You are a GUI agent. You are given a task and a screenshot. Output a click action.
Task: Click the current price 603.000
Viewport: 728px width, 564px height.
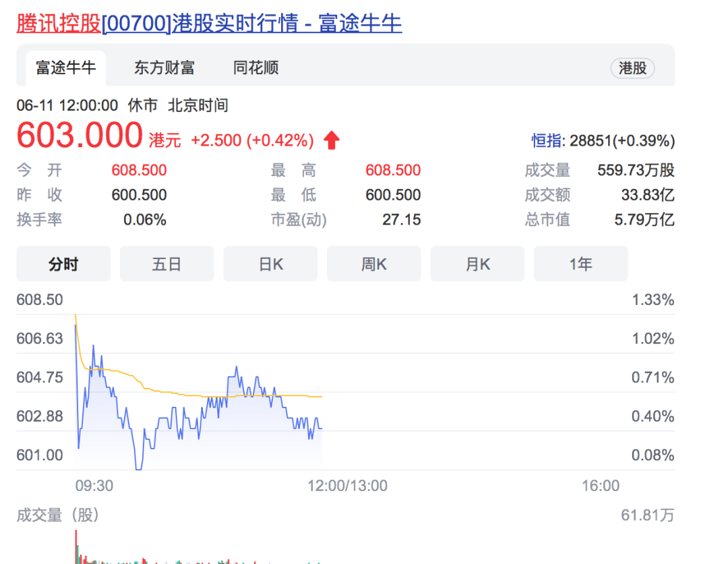[80, 135]
